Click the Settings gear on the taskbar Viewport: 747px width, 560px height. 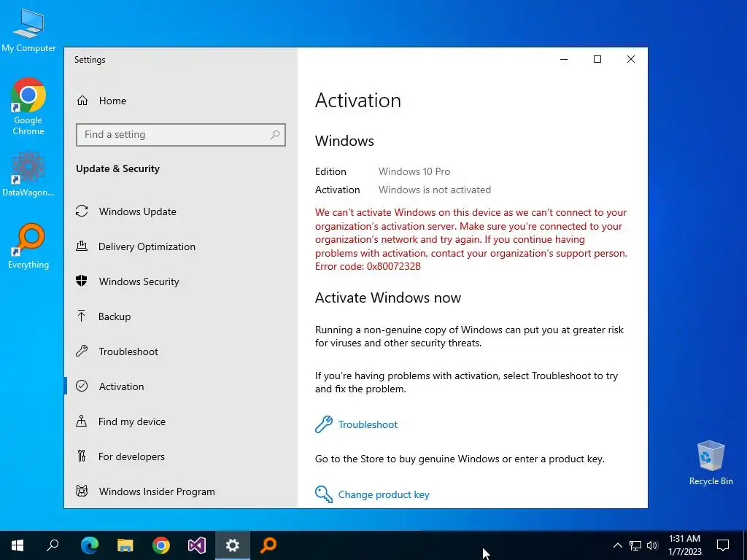[x=233, y=545]
